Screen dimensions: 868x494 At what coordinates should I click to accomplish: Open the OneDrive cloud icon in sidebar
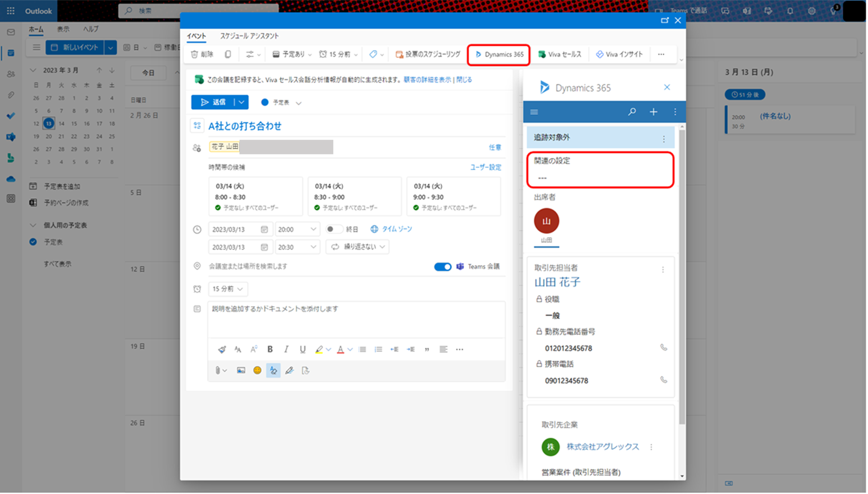(11, 179)
